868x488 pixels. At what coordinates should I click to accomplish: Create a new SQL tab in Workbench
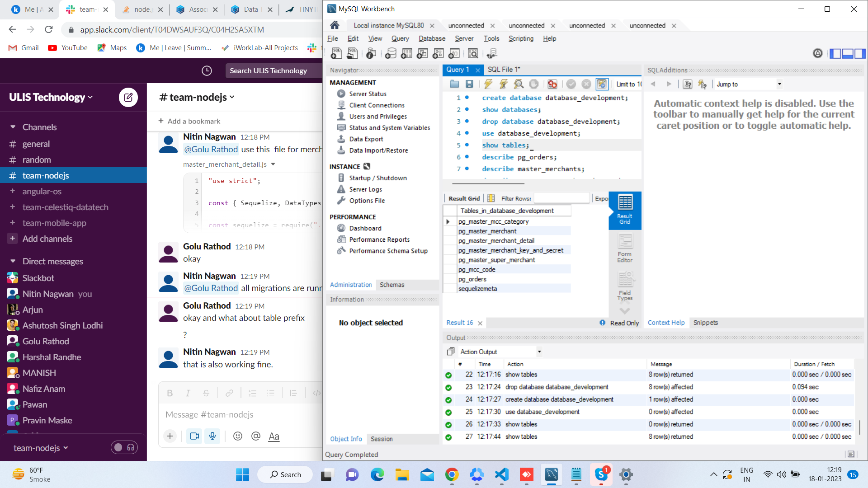point(336,54)
